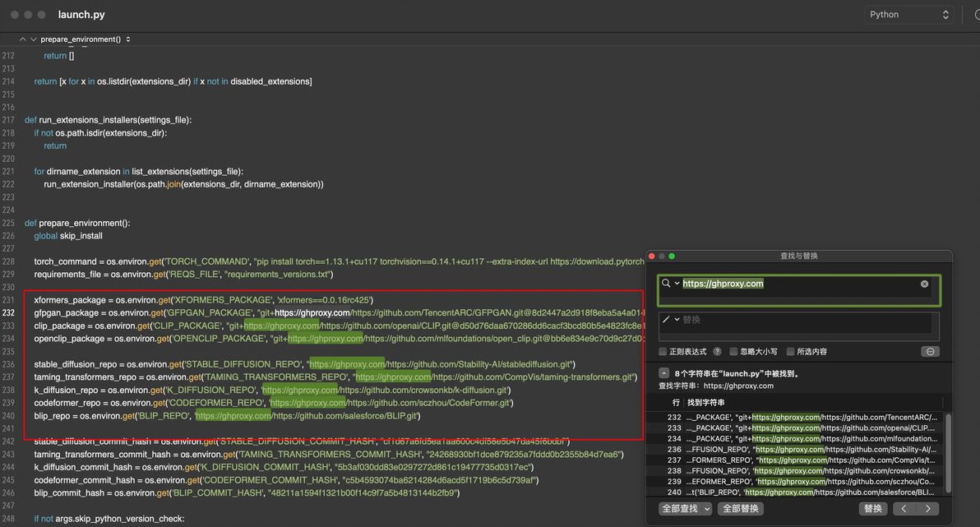980x527 pixels.
Task: Click the 全部查找 button
Action: (680, 509)
